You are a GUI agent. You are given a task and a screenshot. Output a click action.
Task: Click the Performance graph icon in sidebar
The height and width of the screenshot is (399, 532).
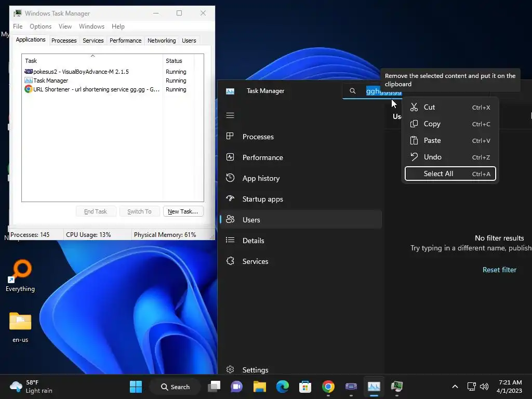230,157
